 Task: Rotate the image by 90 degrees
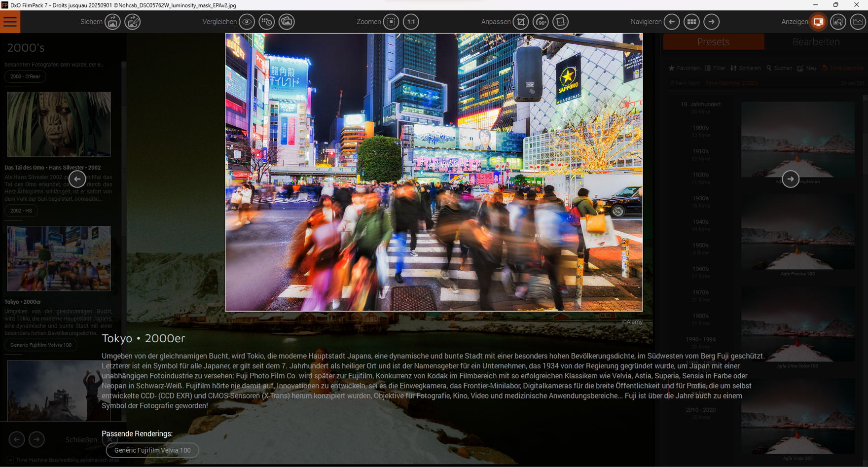(541, 22)
